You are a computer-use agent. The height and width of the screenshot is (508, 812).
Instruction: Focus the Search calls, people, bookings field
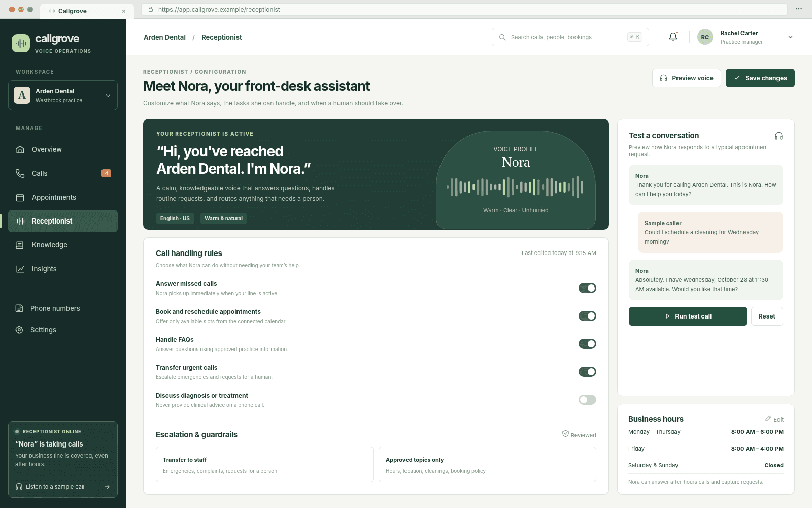[570, 37]
